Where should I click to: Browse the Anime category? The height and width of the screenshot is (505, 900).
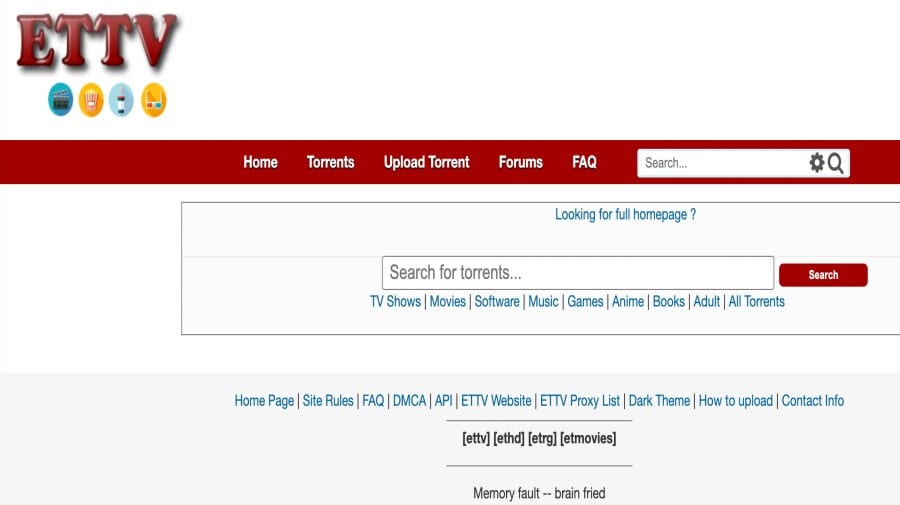pos(627,301)
